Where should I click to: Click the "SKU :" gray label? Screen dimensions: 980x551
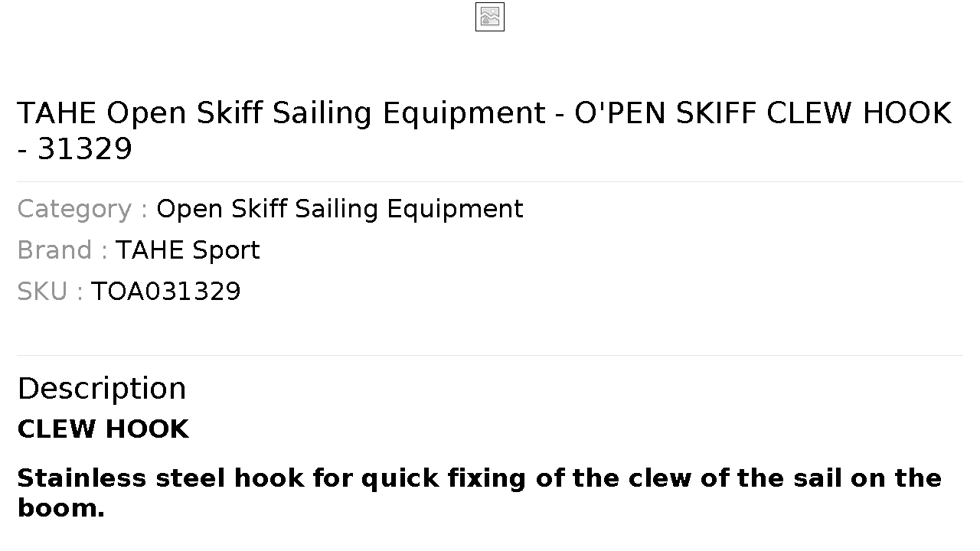pos(50,292)
